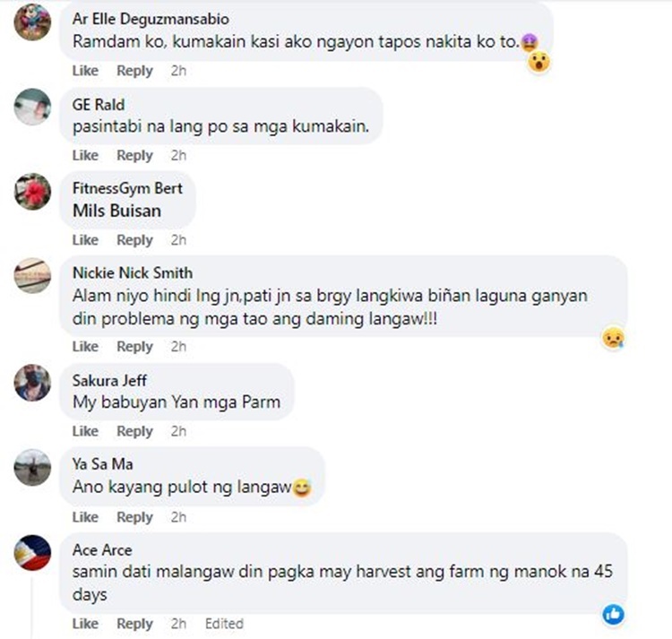672x639 pixels.
Task: Click the wow reaction on Ar Elle's comment
Action: point(538,62)
